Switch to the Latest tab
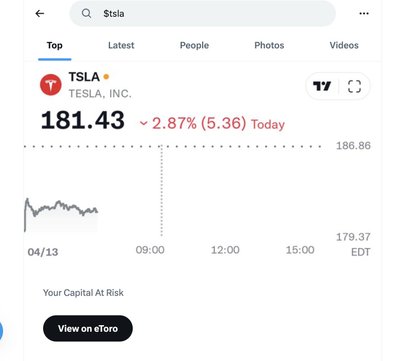 121,45
